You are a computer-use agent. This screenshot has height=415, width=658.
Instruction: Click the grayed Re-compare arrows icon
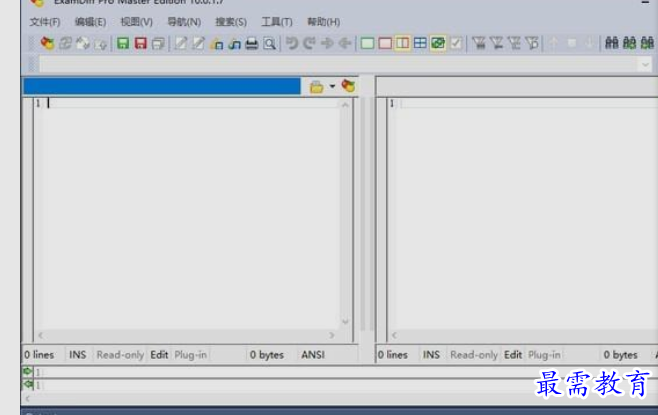[x=65, y=43]
